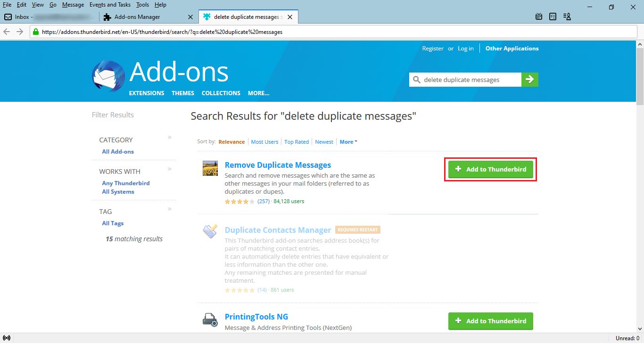Open the Calendar tab icon
Viewport: 644px width, 344px height.
coord(538,16)
